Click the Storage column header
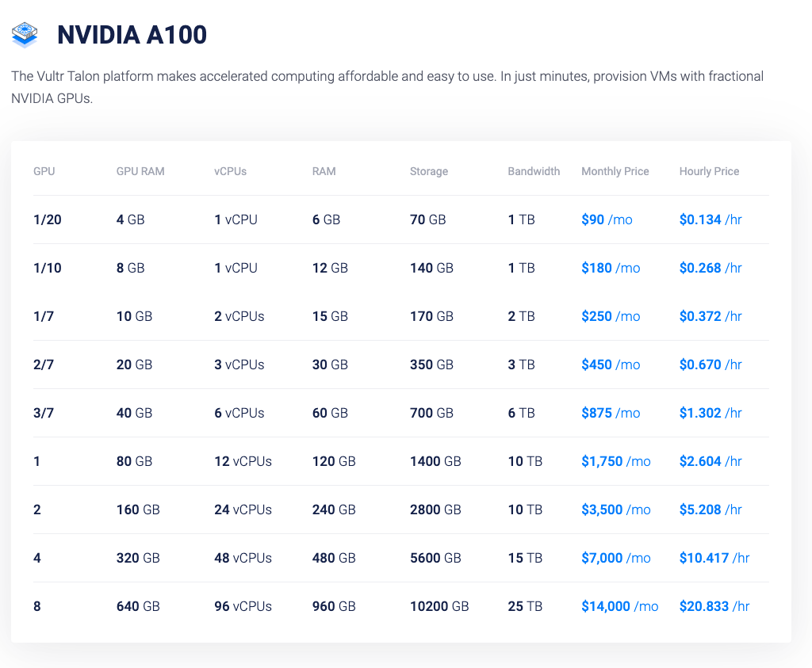812x668 pixels. click(428, 171)
